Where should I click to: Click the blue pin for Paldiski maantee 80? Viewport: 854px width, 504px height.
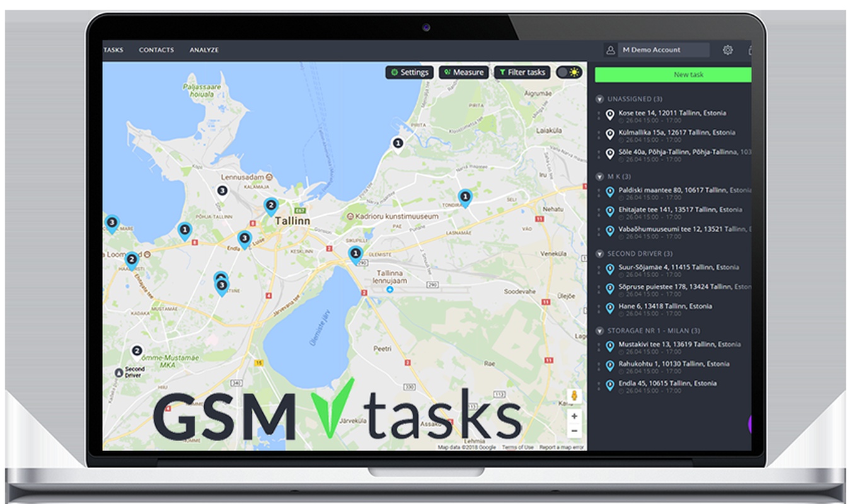coord(609,192)
